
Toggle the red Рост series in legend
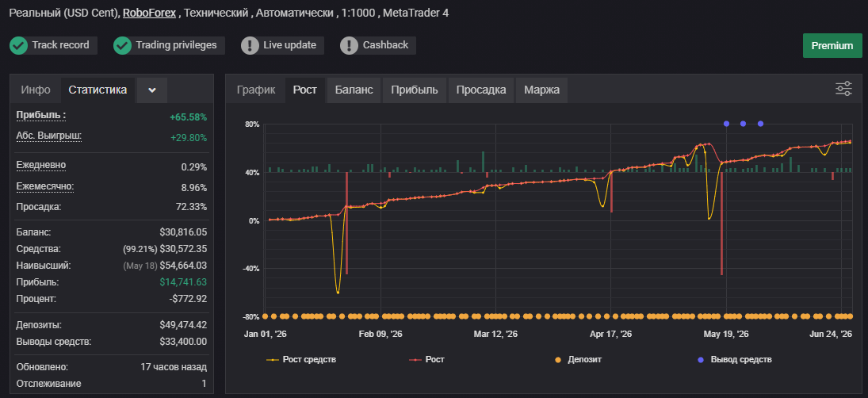(x=426, y=360)
